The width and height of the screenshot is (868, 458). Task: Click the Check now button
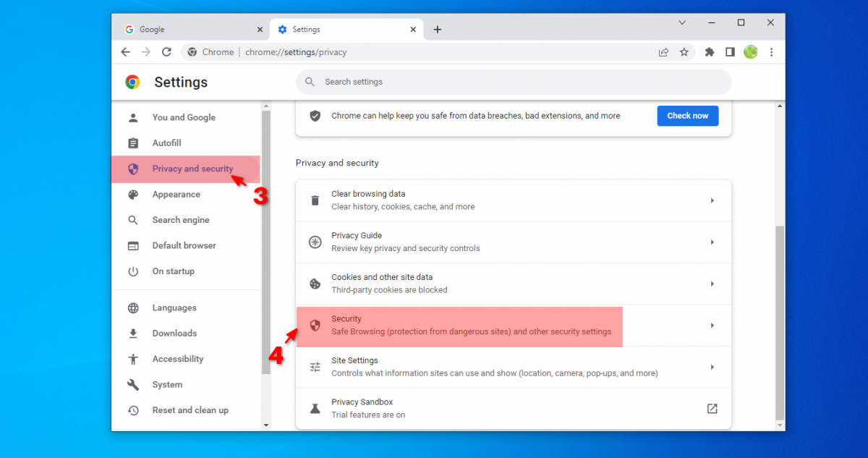coord(687,116)
